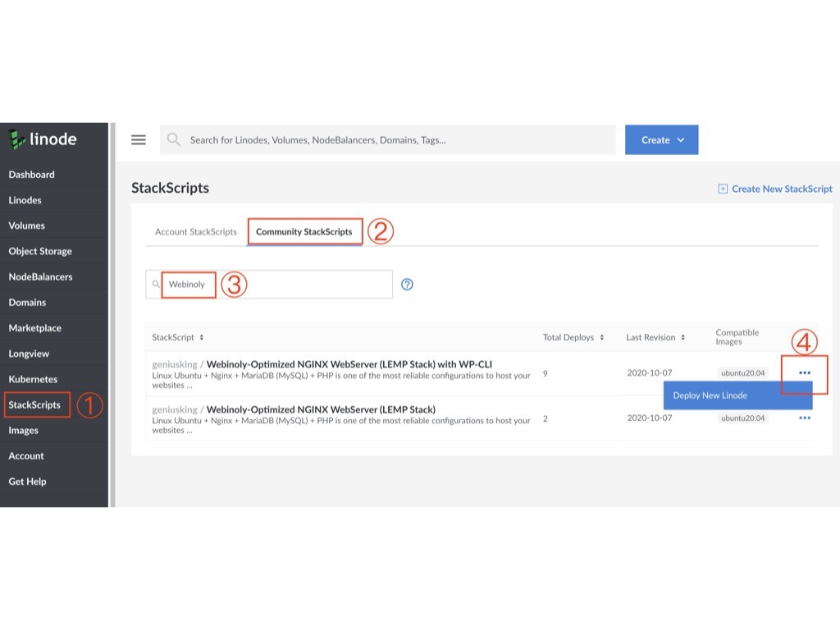This screenshot has width=840, height=630.
Task: Open Volumes in sidebar
Action: (x=27, y=226)
